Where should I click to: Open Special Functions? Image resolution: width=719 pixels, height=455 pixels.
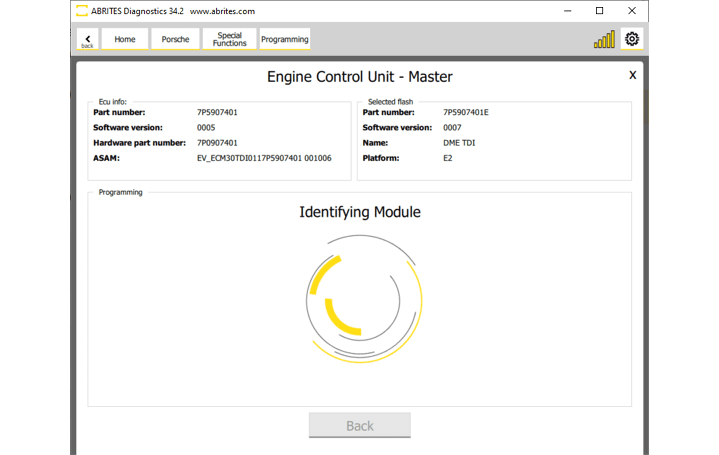click(x=229, y=39)
